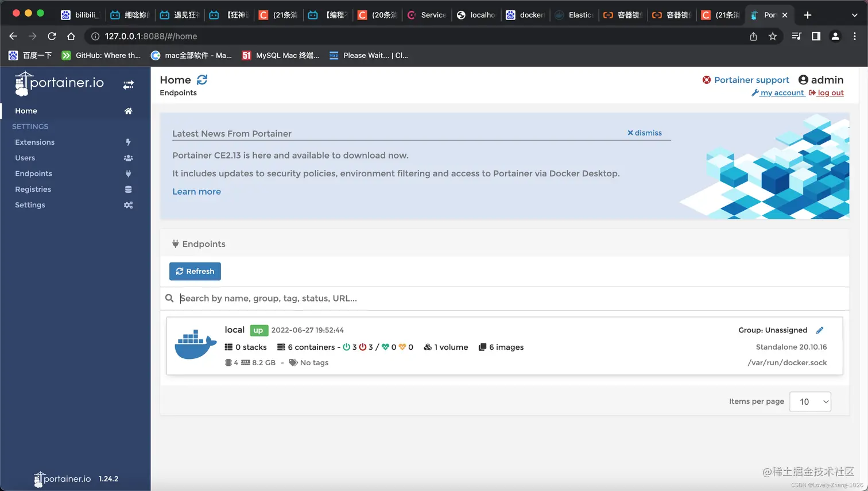Open Endpoints in the sidebar
Viewport: 868px width, 491px height.
click(33, 173)
